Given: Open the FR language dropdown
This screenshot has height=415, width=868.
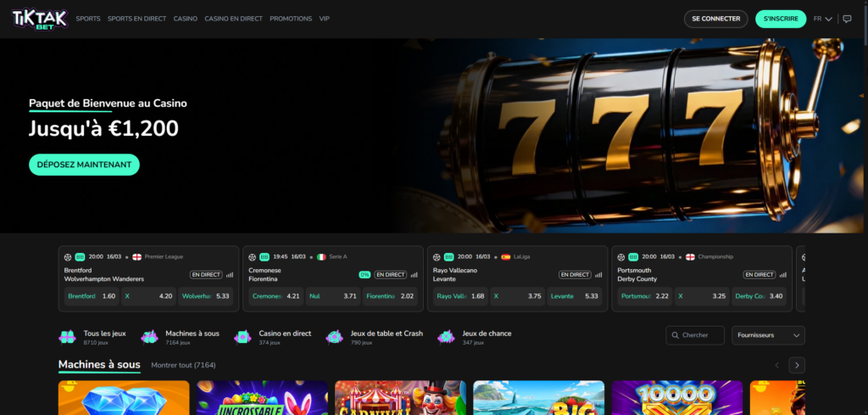Looking at the screenshot, I should coord(822,19).
